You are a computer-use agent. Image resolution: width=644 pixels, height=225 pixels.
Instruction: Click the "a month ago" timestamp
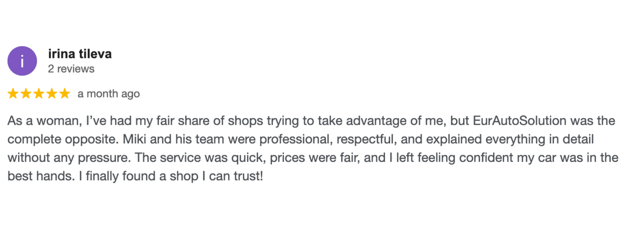pyautogui.click(x=109, y=94)
